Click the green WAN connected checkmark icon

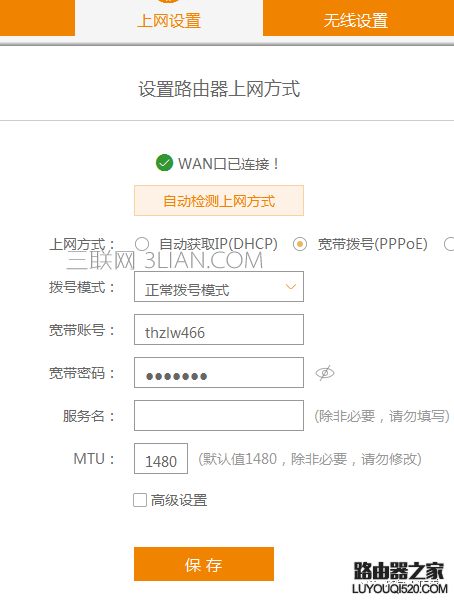pos(164,163)
